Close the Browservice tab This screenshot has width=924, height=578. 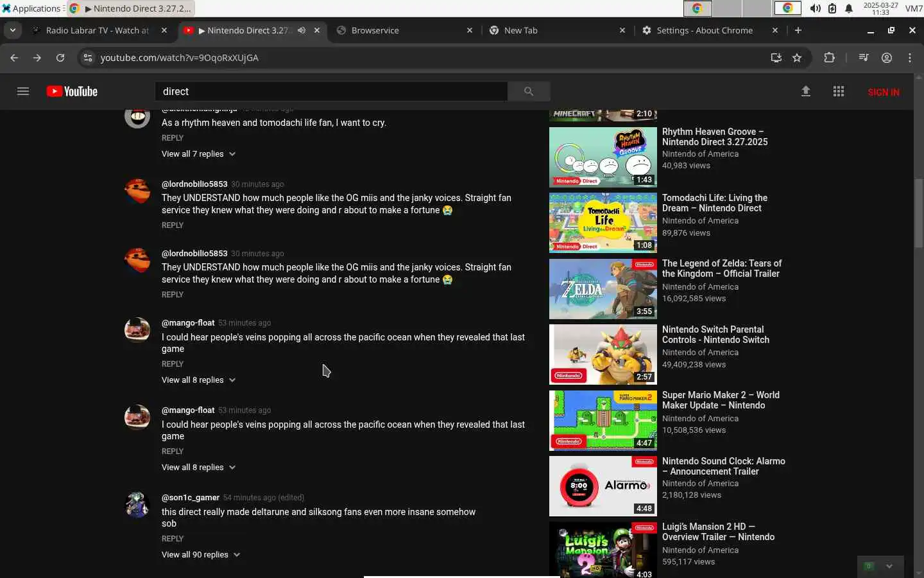[470, 30]
